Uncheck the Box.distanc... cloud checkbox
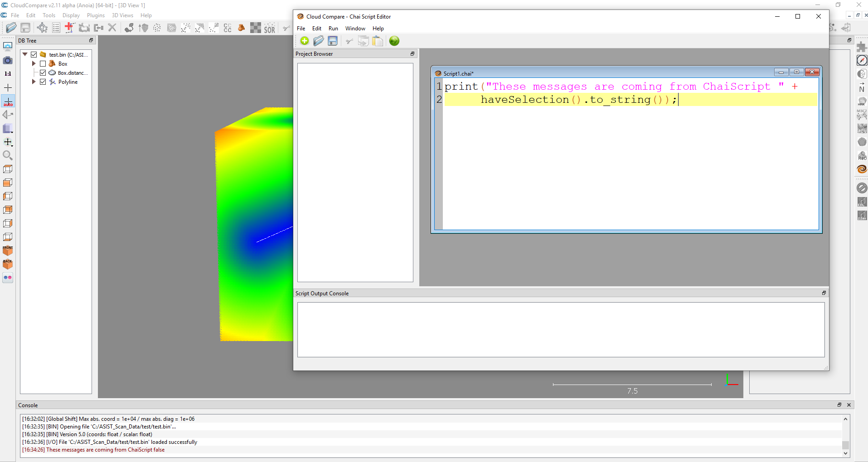 pos(43,73)
